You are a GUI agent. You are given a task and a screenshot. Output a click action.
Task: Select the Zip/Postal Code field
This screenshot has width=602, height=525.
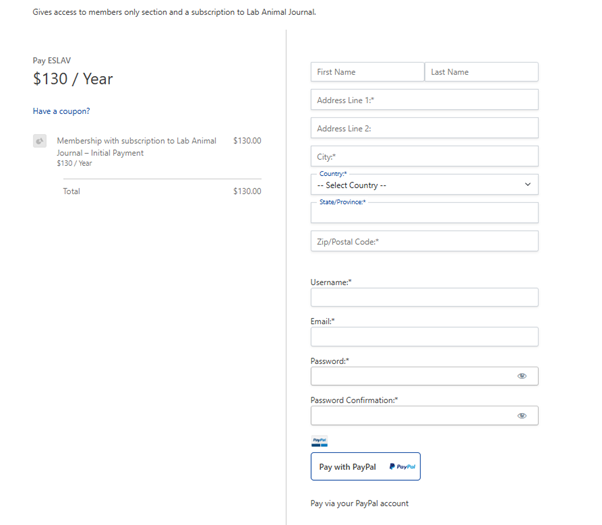pos(424,241)
